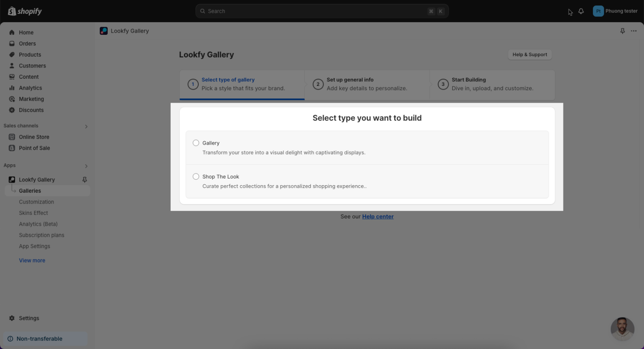Unpin Lookfy Gallery using the pin icon
Screen dimensions: 644x349
coord(84,179)
